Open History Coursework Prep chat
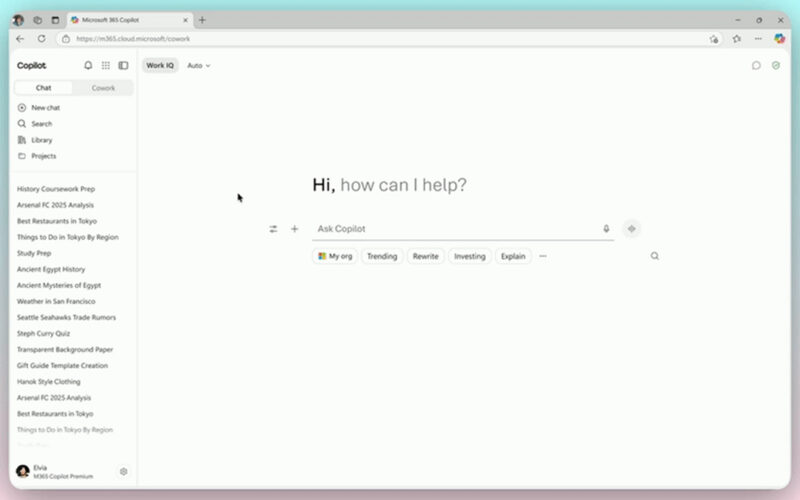 click(56, 189)
